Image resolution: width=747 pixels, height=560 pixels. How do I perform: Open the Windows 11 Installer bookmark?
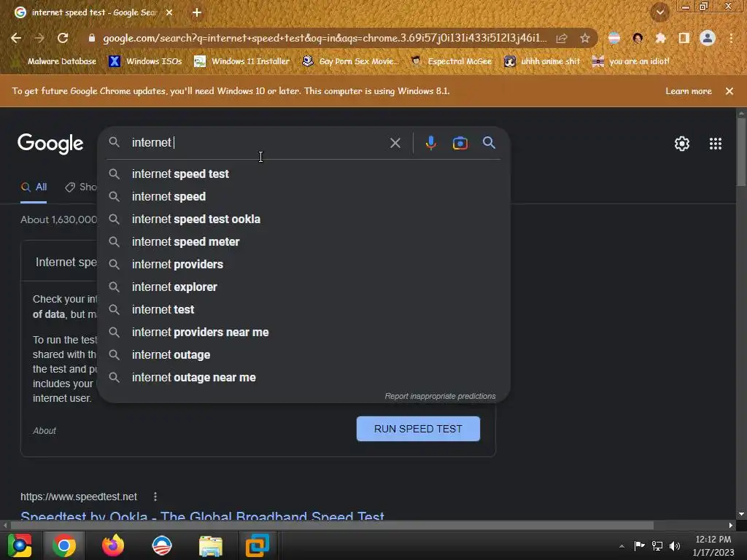[242, 61]
